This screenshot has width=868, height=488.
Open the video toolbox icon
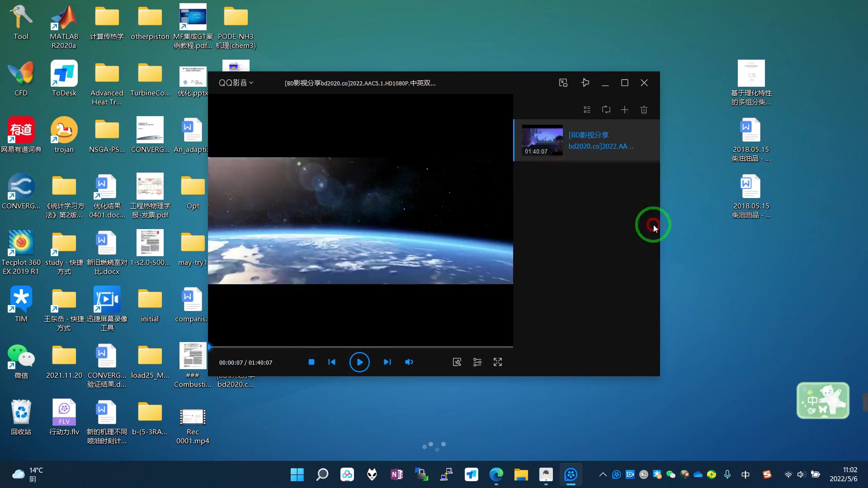(x=457, y=362)
